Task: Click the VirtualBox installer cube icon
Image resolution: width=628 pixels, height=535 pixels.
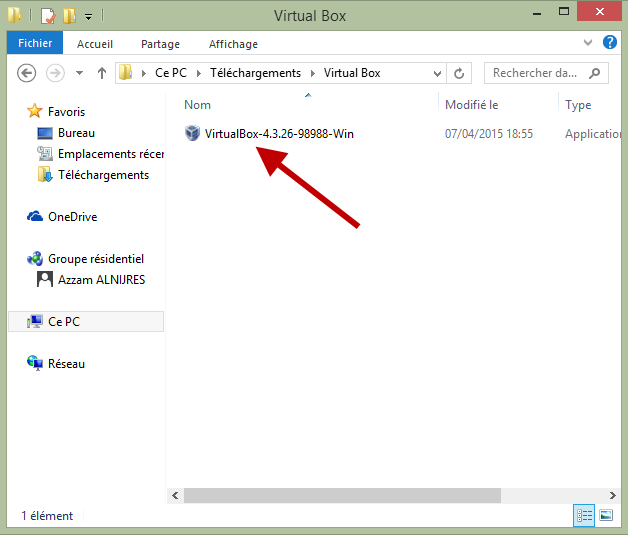Action: point(192,133)
